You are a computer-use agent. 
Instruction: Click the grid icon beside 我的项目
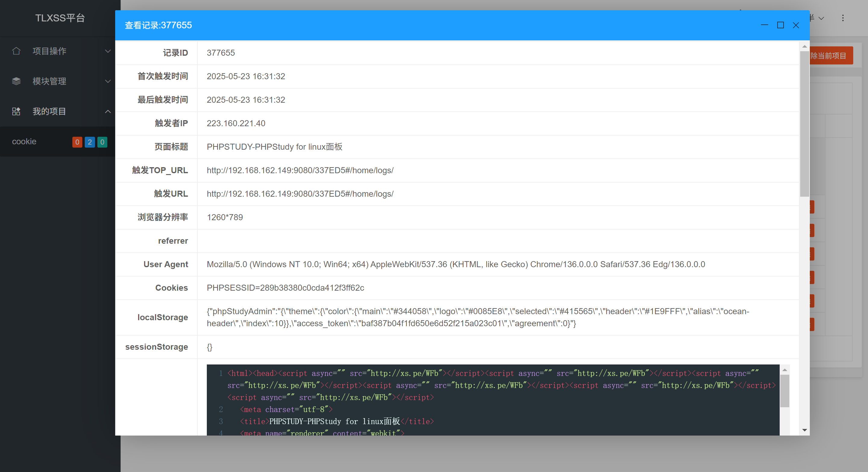pos(16,111)
